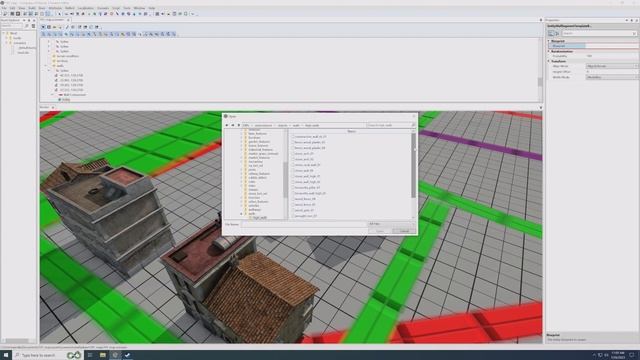Open Task View from the taskbar
This screenshot has width=640, height=360.
90,355
